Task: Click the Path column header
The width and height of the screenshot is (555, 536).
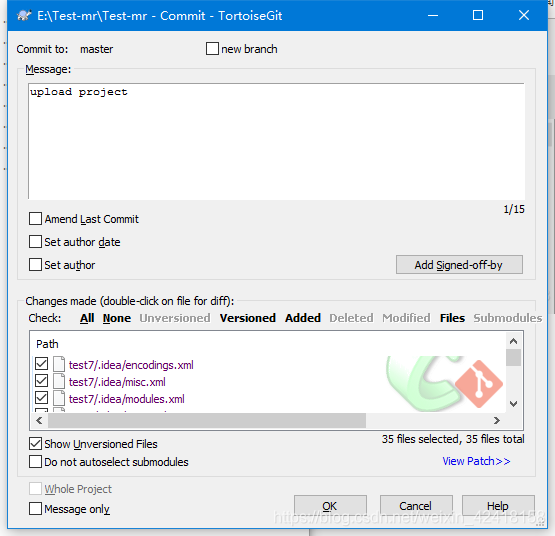Action: point(47,344)
